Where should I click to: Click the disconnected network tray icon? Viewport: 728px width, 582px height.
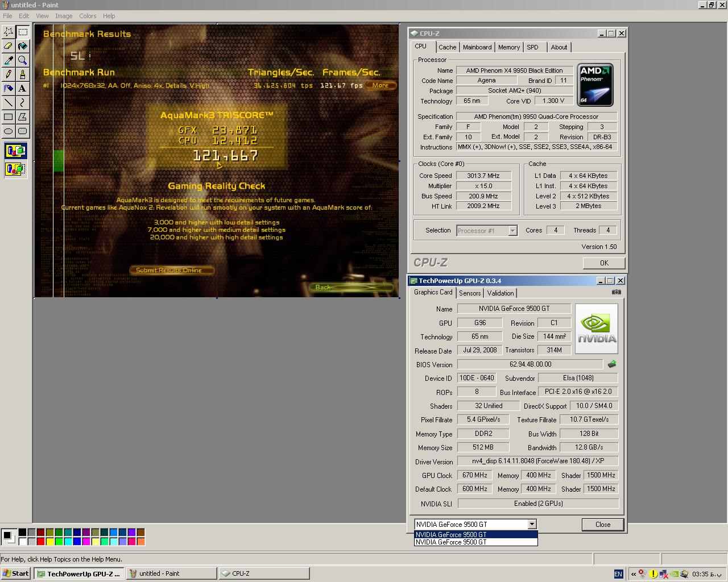coord(664,574)
